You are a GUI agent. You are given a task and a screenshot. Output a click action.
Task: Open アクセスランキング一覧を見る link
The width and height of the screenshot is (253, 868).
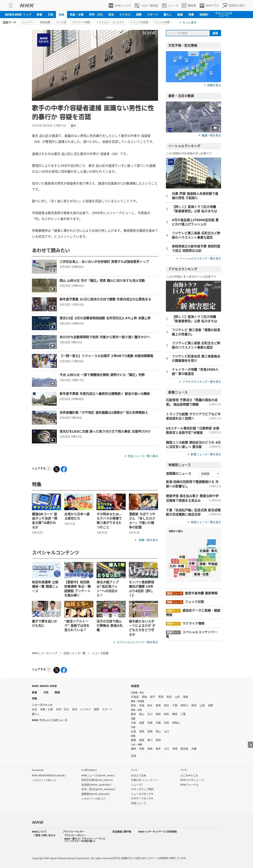point(200,382)
